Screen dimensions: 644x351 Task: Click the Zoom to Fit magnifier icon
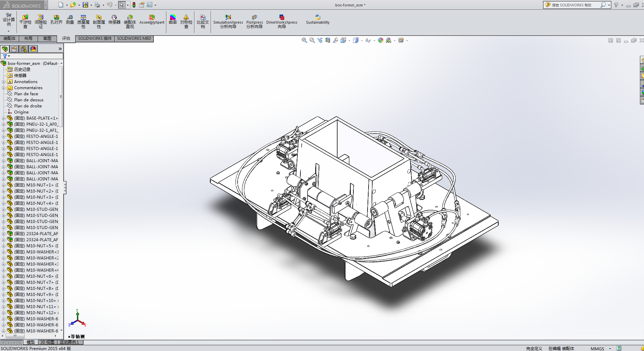coord(304,40)
